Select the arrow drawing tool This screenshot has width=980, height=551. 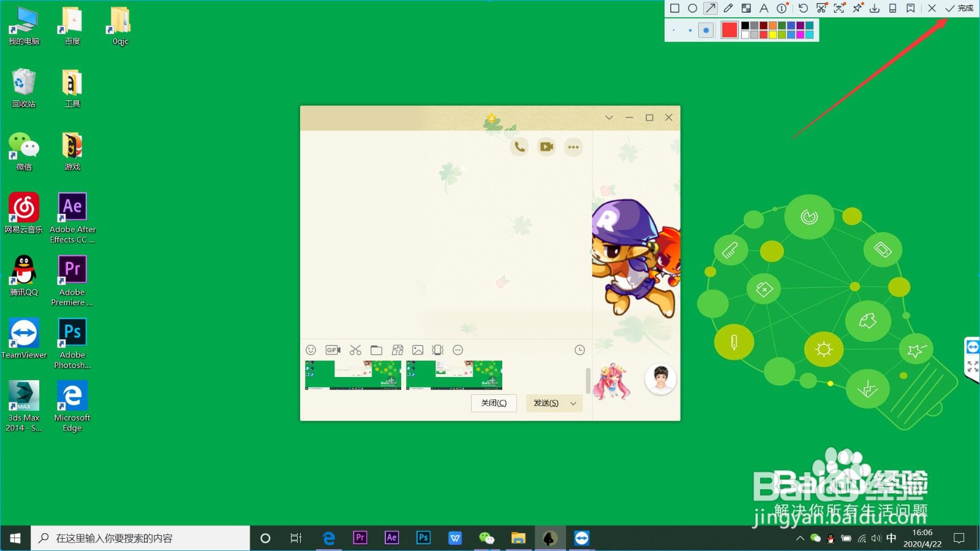pyautogui.click(x=710, y=9)
